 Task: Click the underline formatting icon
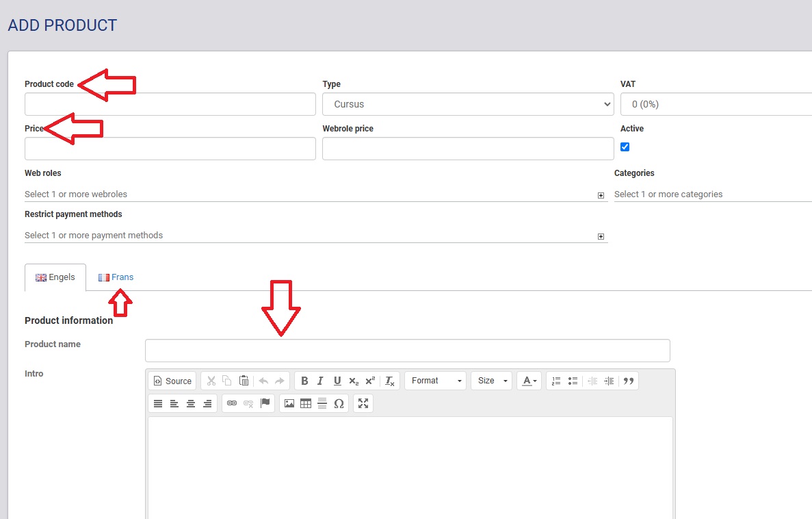pyautogui.click(x=337, y=381)
